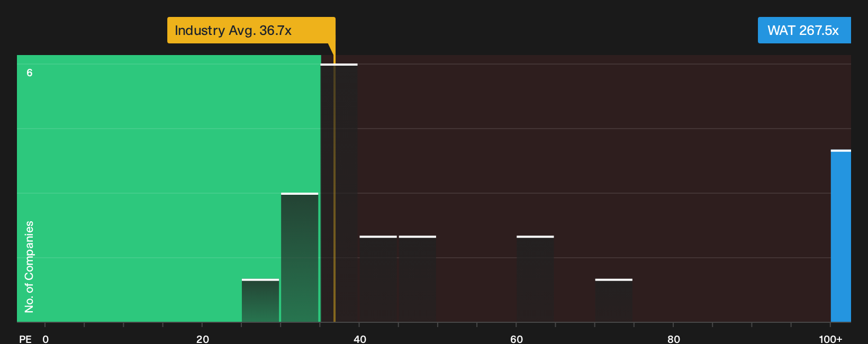Click the Industry Avg. 36.7x label
Image resolution: width=868 pixels, height=344 pixels.
(x=251, y=30)
